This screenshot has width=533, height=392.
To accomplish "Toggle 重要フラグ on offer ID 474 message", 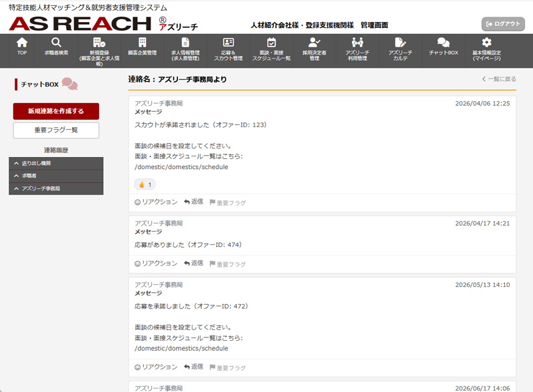I will (x=227, y=264).
